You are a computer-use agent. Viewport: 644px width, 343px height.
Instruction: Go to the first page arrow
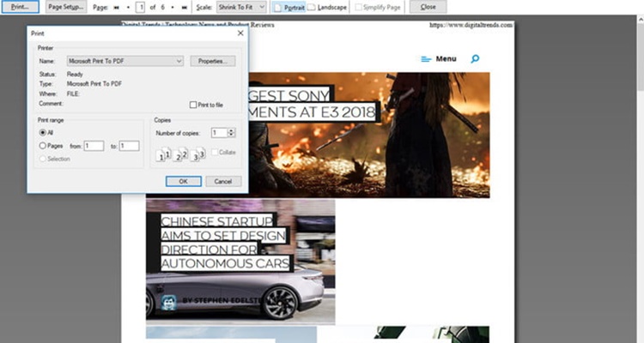pyautogui.click(x=117, y=7)
